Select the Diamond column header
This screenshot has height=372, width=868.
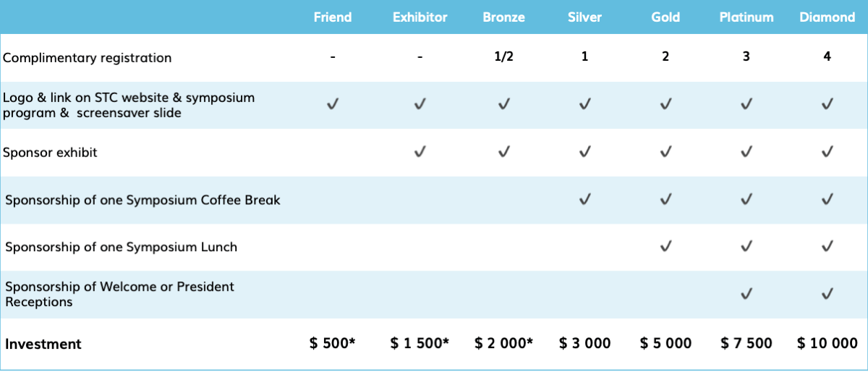click(x=827, y=17)
